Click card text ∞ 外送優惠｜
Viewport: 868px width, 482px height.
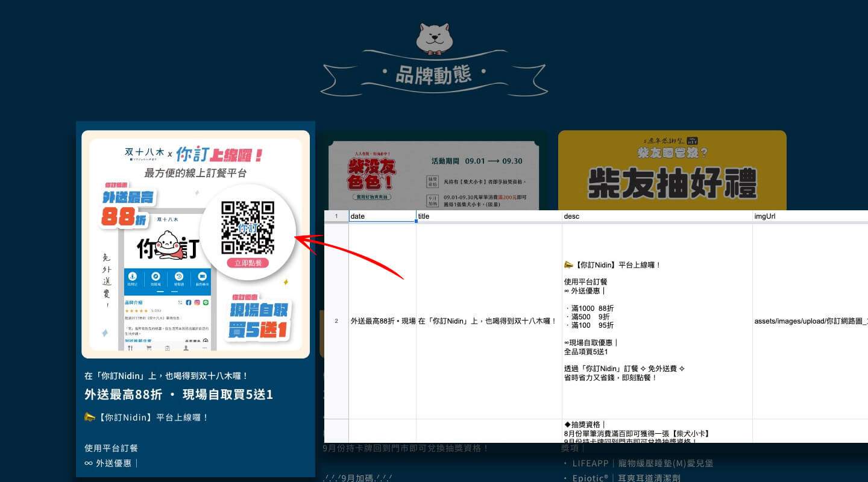(x=112, y=463)
